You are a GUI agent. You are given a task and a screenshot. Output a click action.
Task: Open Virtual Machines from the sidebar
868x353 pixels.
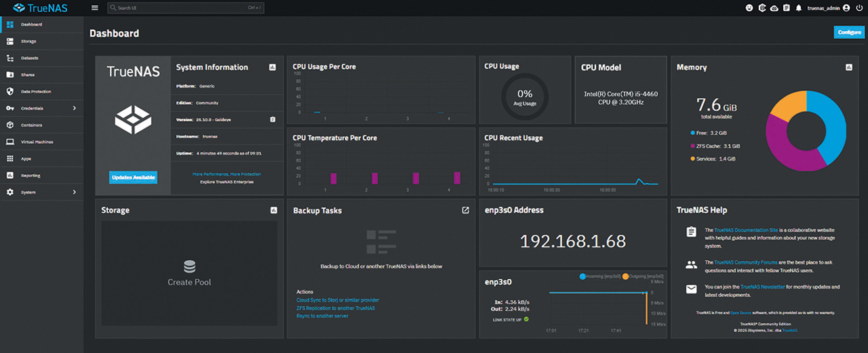(x=37, y=142)
